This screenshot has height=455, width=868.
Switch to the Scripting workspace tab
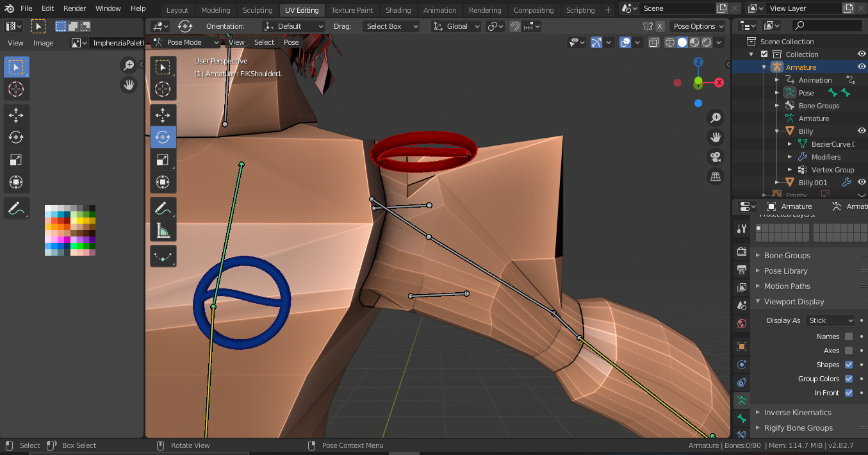tap(580, 10)
